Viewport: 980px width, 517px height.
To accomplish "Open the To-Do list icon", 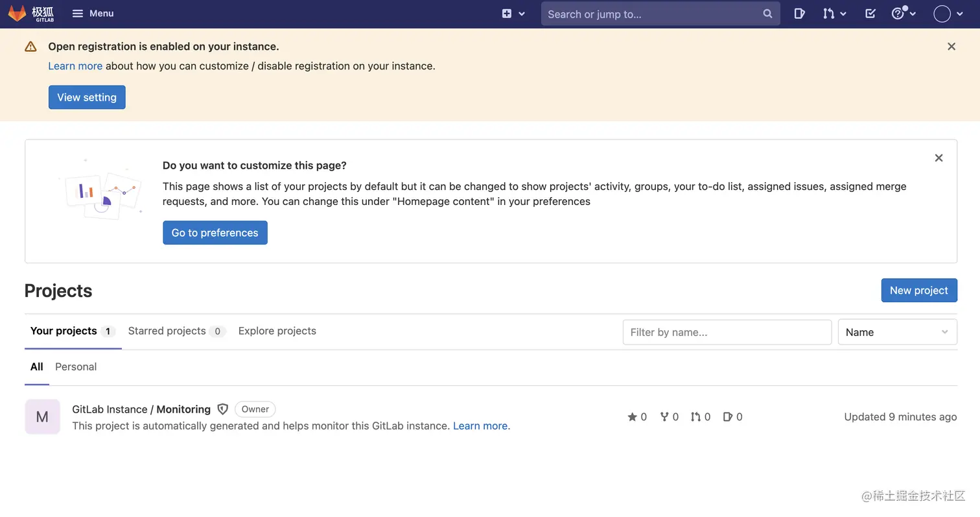I will pyautogui.click(x=870, y=14).
